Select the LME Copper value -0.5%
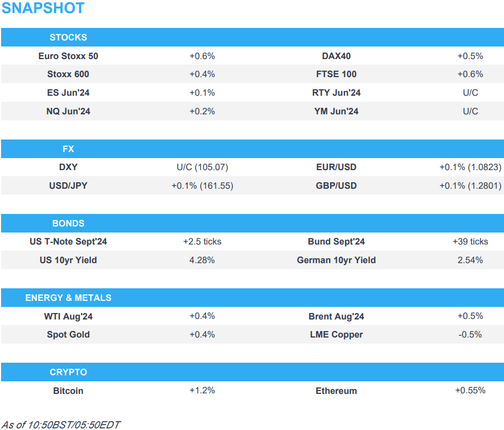504x430 pixels. [x=470, y=335]
